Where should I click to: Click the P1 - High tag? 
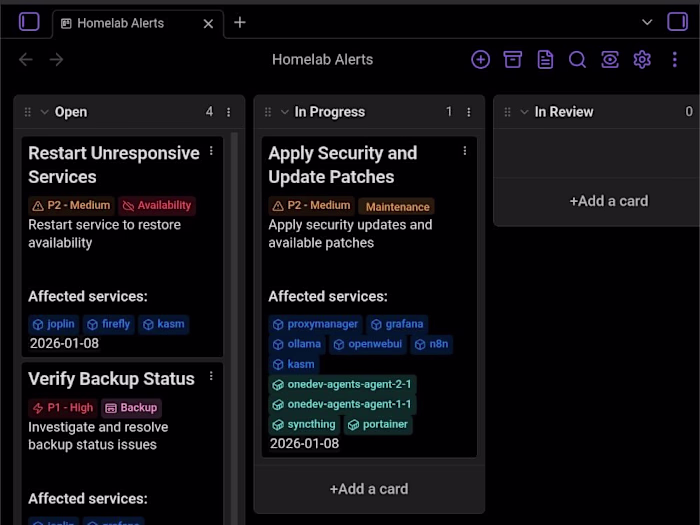point(63,408)
